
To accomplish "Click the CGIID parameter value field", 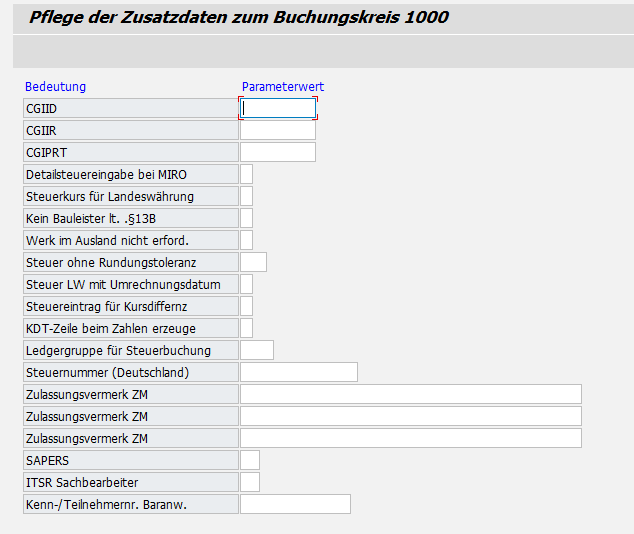I will [278, 108].
